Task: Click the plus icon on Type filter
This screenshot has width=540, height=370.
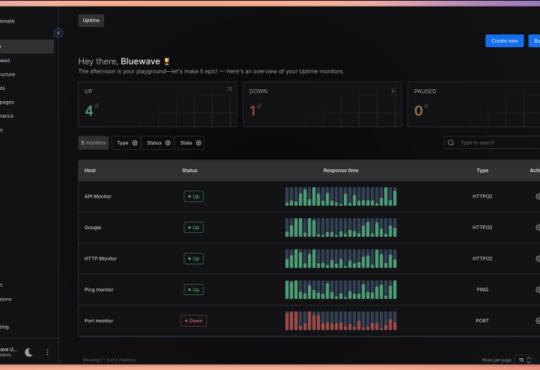Action: pos(135,143)
